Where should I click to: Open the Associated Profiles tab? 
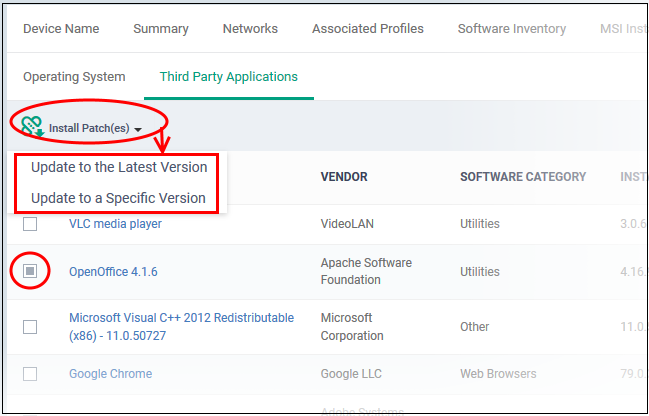pyautogui.click(x=368, y=29)
